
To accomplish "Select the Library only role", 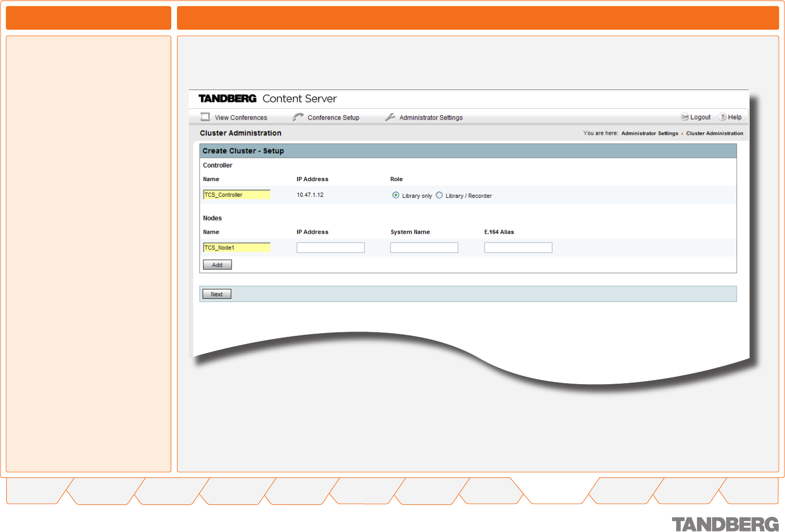I will 396,195.
